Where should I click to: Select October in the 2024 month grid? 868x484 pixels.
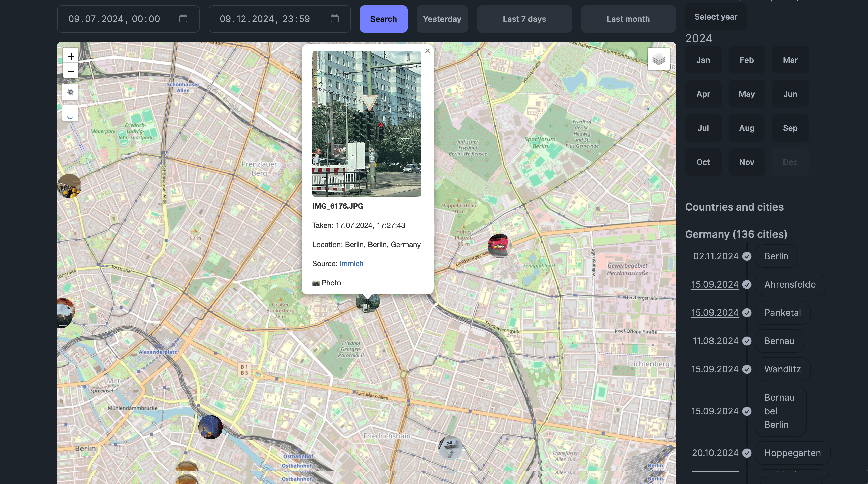point(703,162)
